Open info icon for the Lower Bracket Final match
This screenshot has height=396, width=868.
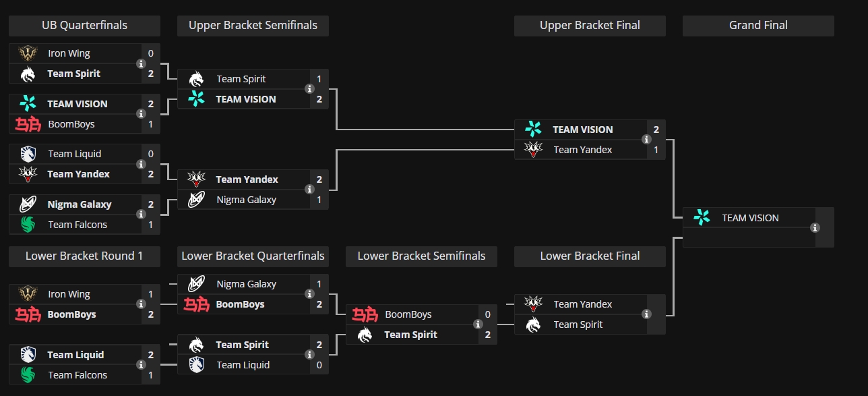646,314
